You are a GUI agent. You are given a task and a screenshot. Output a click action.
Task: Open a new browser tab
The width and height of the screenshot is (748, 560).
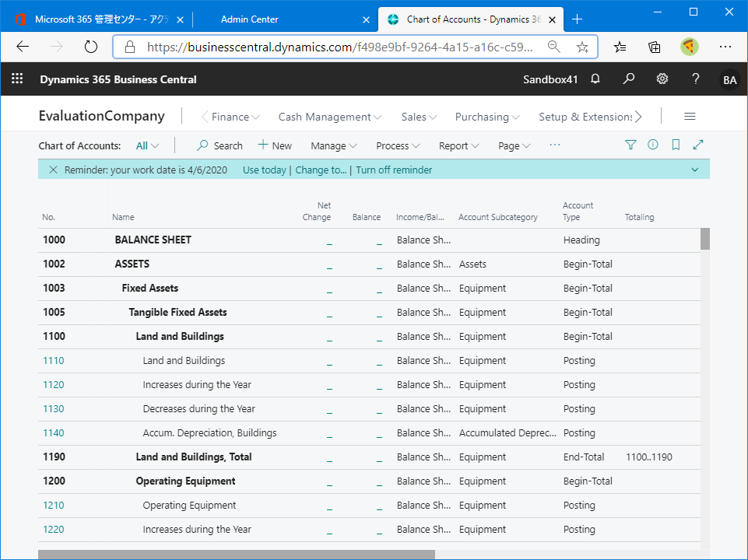(x=577, y=19)
